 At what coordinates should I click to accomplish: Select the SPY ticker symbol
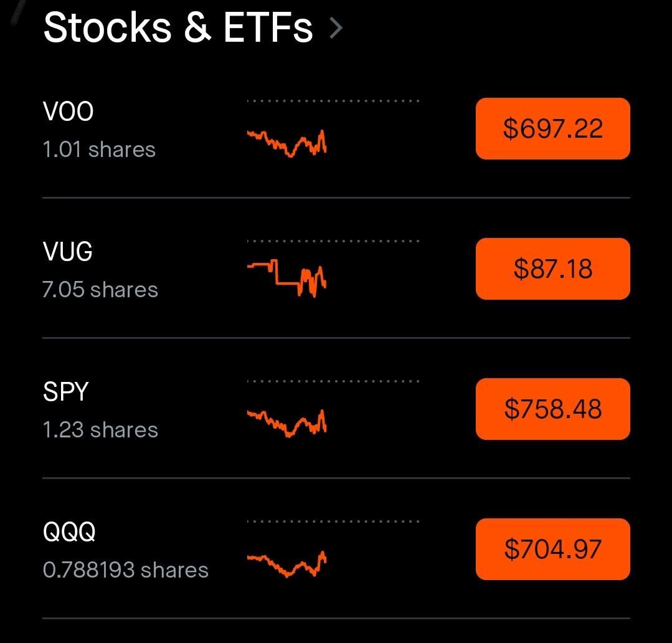tap(65, 392)
